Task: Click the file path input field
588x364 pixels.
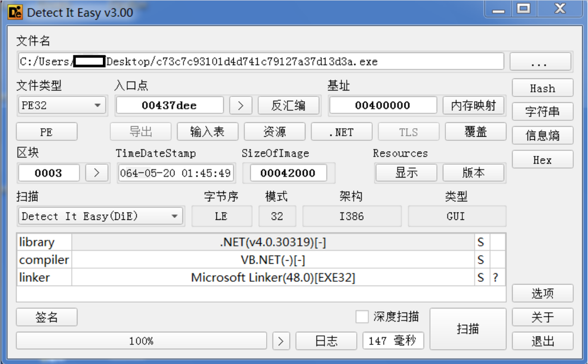Action: click(x=261, y=61)
